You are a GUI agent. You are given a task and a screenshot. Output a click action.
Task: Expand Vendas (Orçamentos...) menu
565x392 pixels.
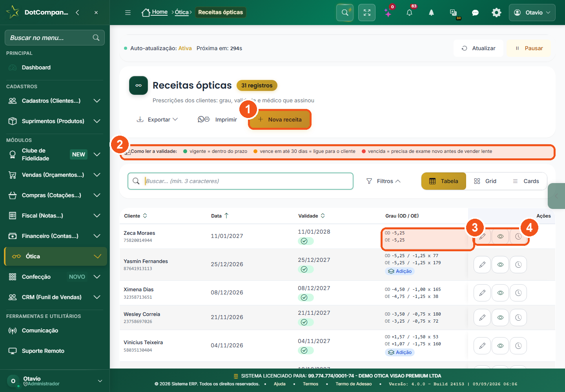[55, 175]
